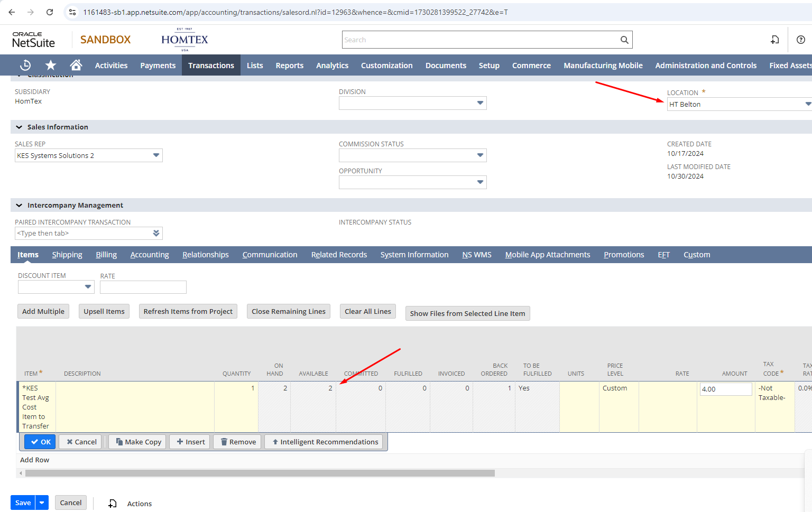
Task: Open the Customization menu
Action: [x=386, y=65]
